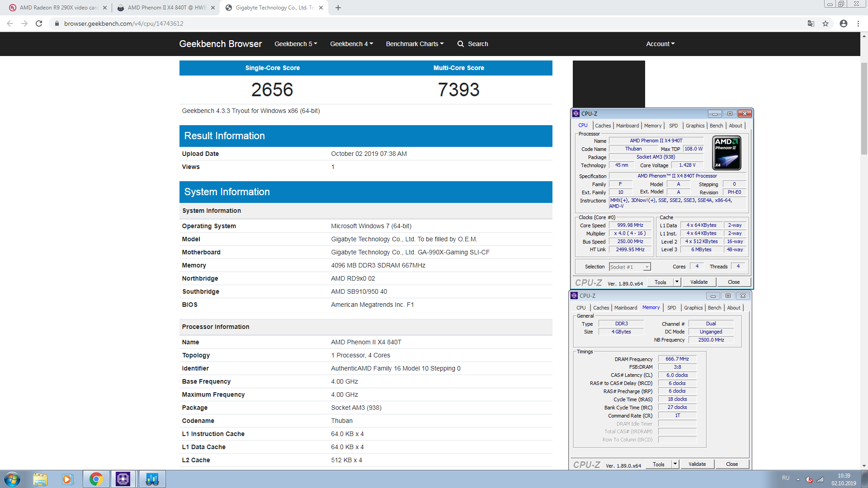Open Tools dropdown arrow in upper CPU-Z
Viewport: 868px width, 488px height.
coord(677,282)
